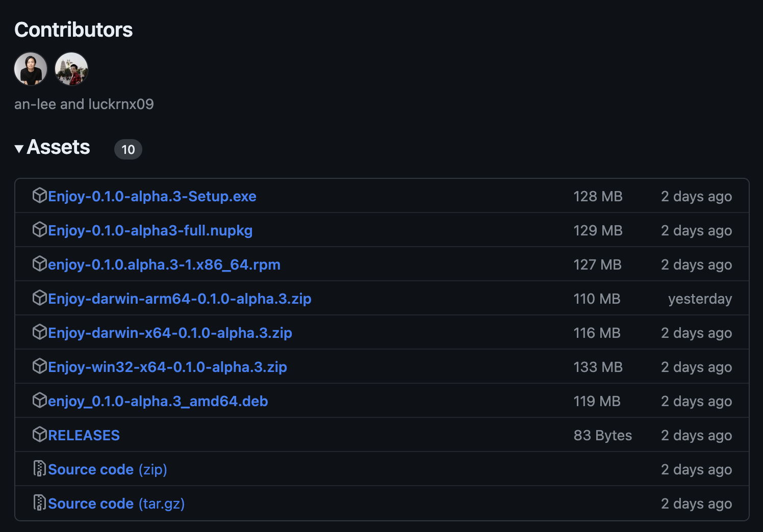Download Enjoy-0.1.0-alpha.3-Setup.exe
The height and width of the screenshot is (532, 763).
(x=152, y=197)
